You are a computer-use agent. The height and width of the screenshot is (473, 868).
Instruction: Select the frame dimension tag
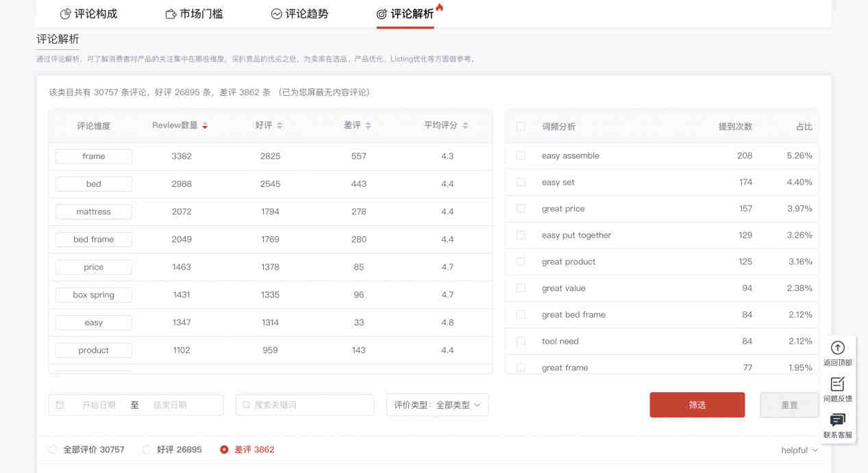pyautogui.click(x=94, y=156)
